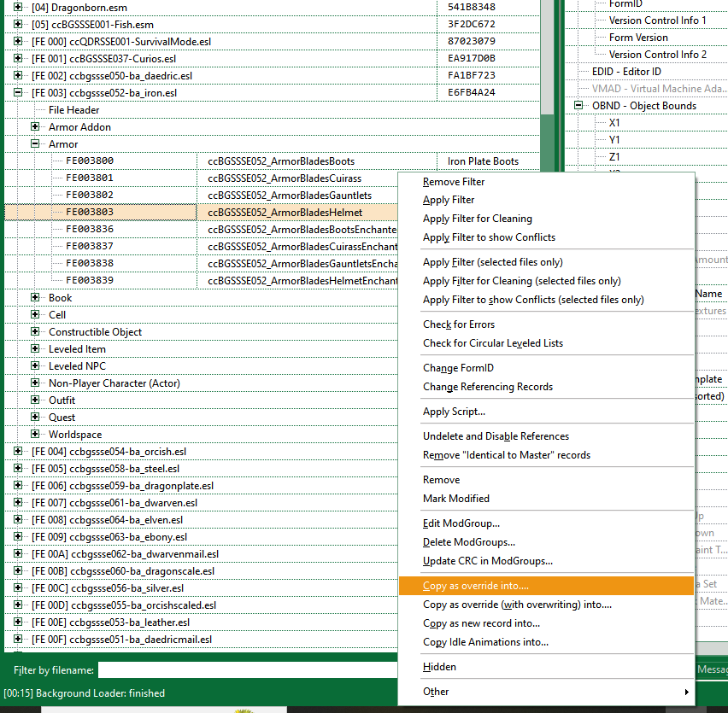Open Apply Script... dialog
This screenshot has height=713, width=728.
[x=546, y=412]
